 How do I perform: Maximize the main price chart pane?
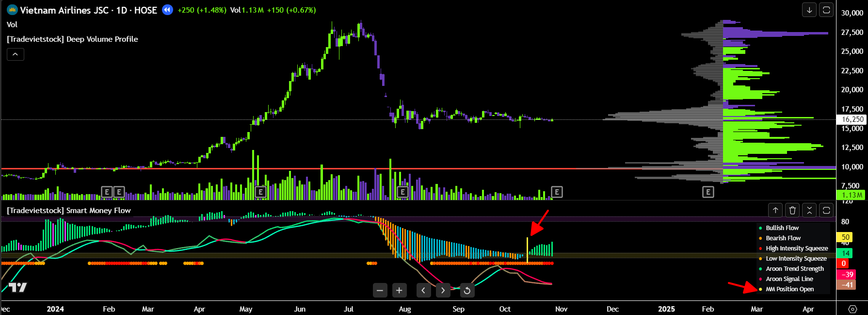[826, 10]
